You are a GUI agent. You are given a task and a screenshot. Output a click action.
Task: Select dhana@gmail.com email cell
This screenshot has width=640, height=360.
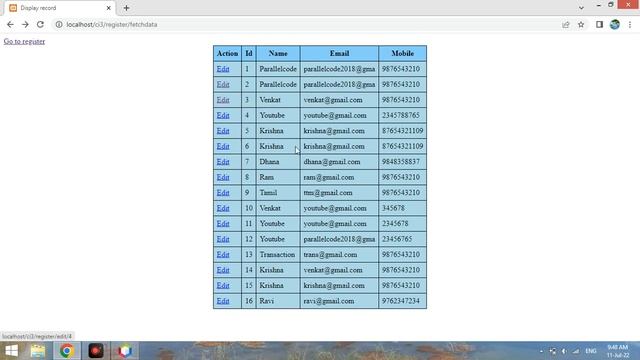(x=339, y=162)
